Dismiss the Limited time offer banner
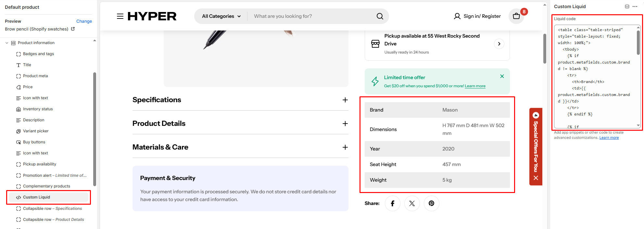The image size is (644, 229). coord(502,76)
